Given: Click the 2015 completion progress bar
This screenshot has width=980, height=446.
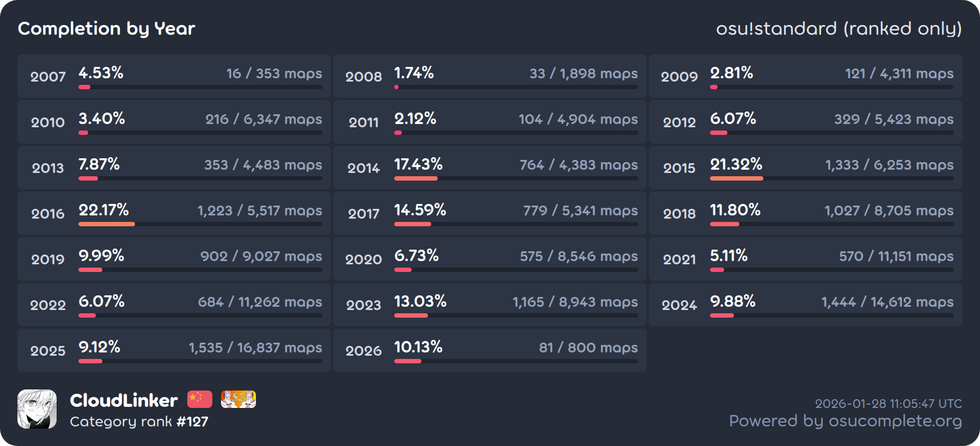Looking at the screenshot, I should point(831,178).
